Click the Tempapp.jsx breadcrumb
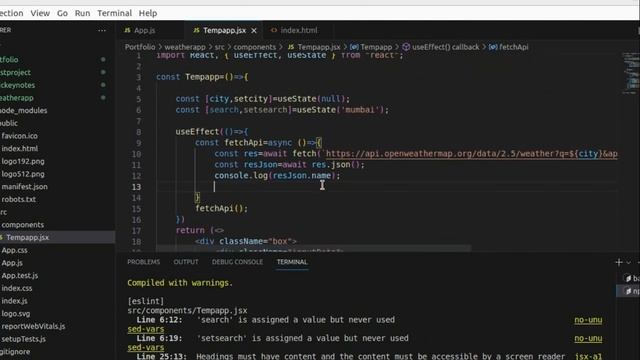The height and width of the screenshot is (360, 640). coord(314,47)
